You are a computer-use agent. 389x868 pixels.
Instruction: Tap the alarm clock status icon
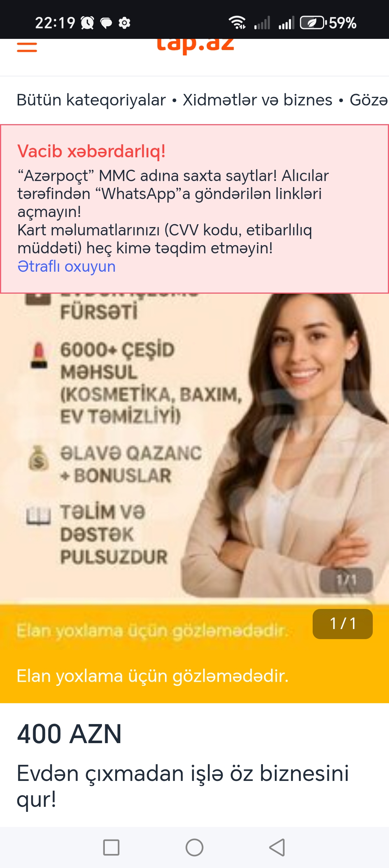(x=87, y=23)
